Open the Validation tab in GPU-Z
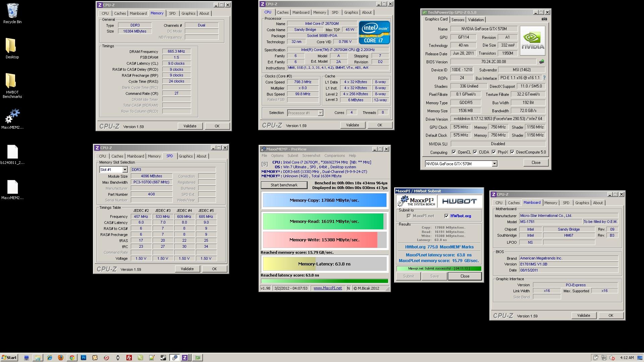The height and width of the screenshot is (362, 644). click(476, 20)
